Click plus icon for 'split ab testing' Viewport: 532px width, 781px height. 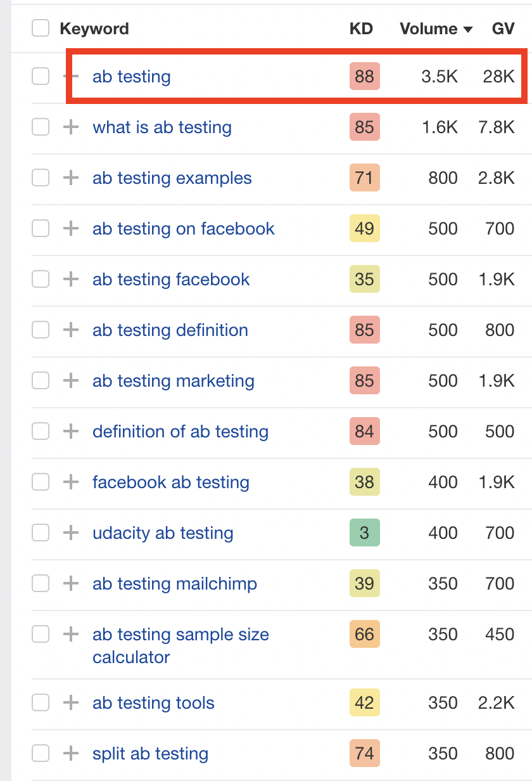[71, 754]
